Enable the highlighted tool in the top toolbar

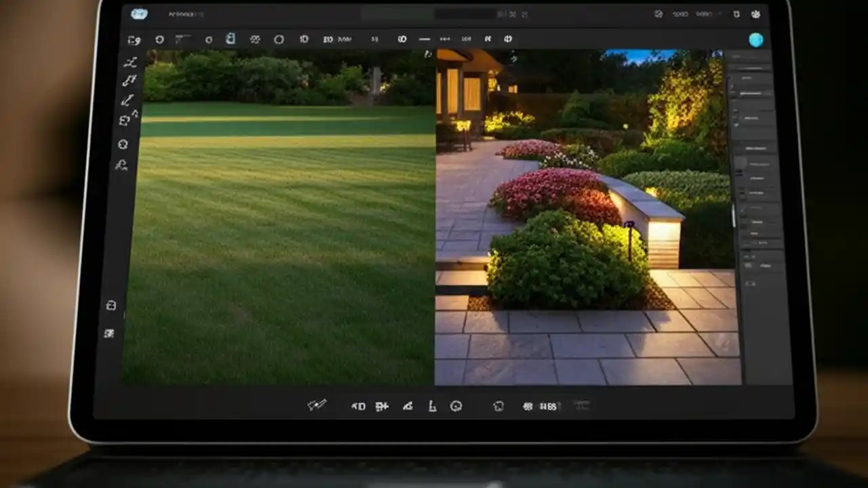click(230, 39)
